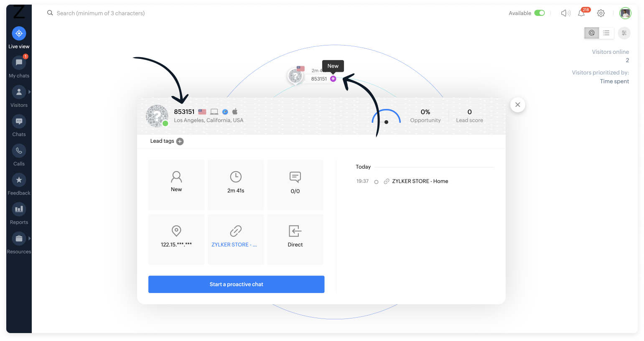Screen dimensions: 644x341
Task: Open the settings gear icon
Action: point(601,13)
